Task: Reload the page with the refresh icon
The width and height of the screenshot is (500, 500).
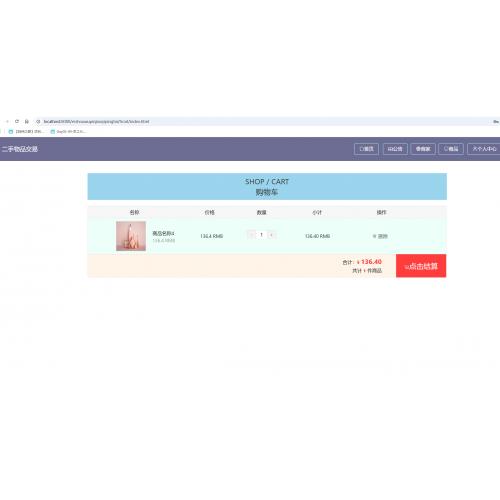Action: [x=17, y=121]
